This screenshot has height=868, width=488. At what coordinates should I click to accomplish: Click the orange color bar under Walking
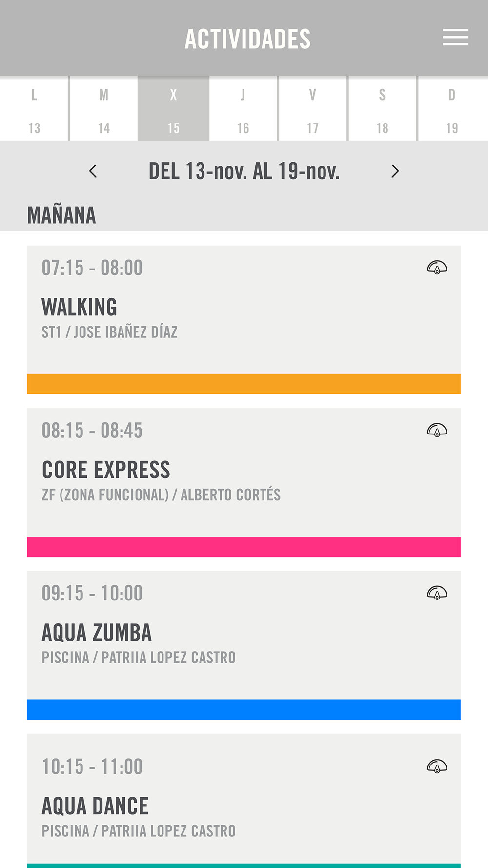point(244,384)
